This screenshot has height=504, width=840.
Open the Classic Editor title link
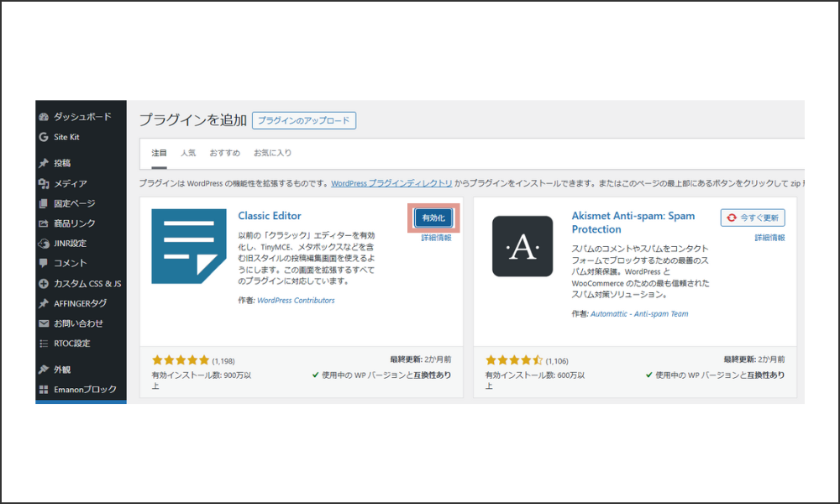(x=270, y=216)
